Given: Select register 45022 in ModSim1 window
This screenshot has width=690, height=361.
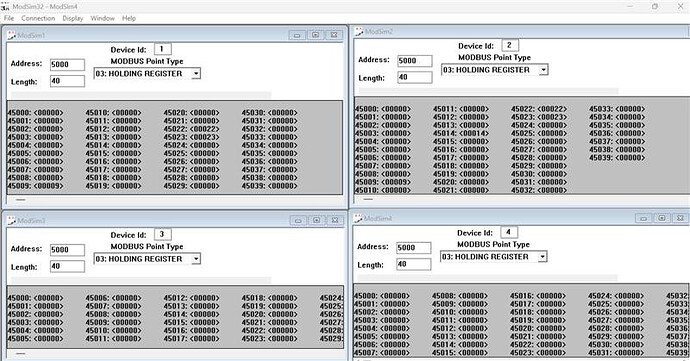Looking at the screenshot, I should [x=191, y=129].
